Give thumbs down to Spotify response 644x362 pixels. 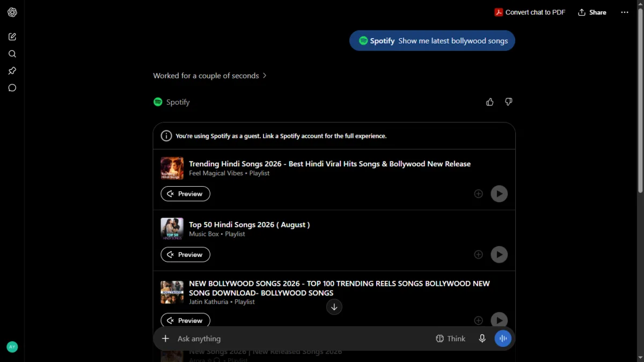509,102
